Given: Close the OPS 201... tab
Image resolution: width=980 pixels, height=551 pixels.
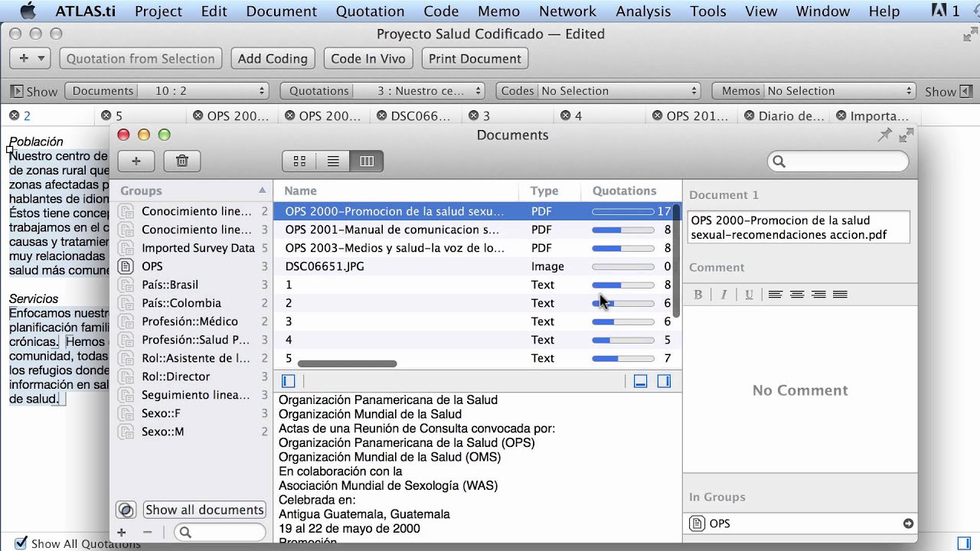Looking at the screenshot, I should click(x=657, y=116).
